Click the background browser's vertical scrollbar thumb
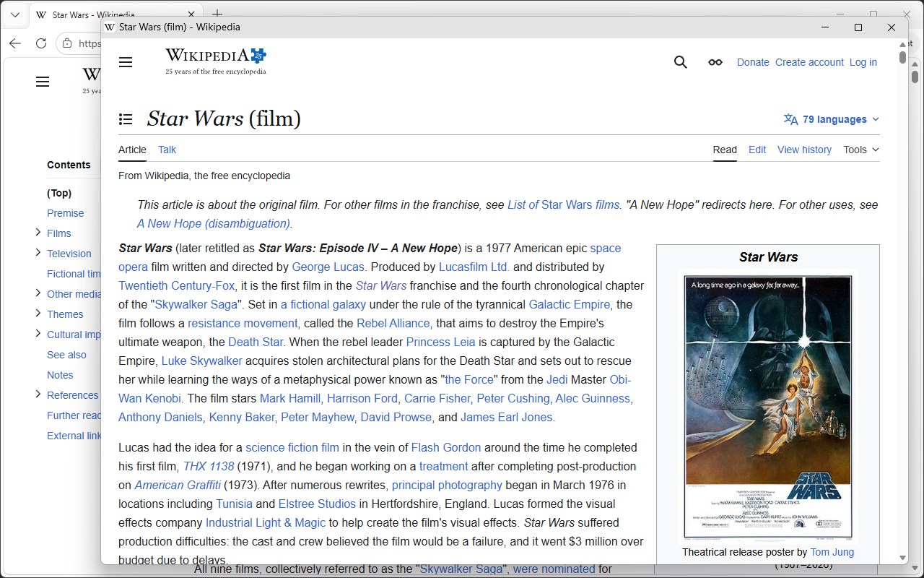The height and width of the screenshot is (578, 924). [915, 76]
